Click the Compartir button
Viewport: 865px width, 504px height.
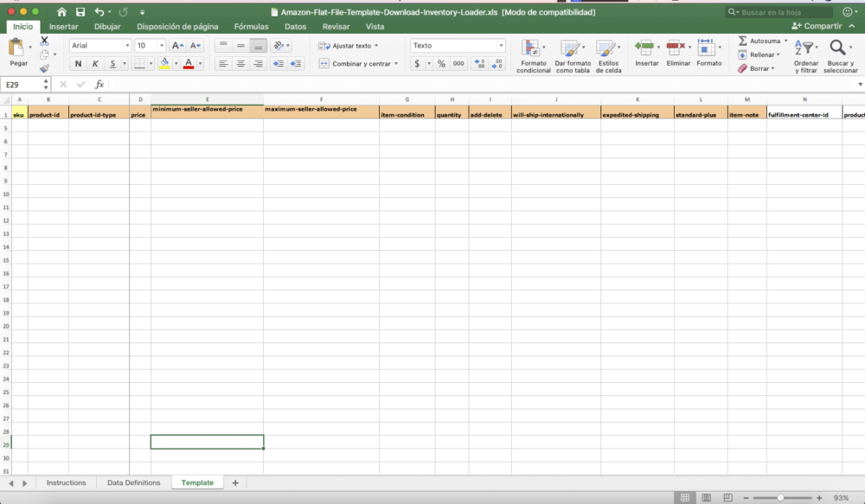point(817,26)
